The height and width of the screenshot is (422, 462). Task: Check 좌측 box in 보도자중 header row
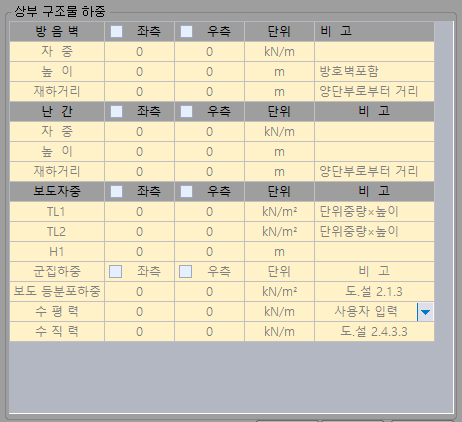click(116, 192)
